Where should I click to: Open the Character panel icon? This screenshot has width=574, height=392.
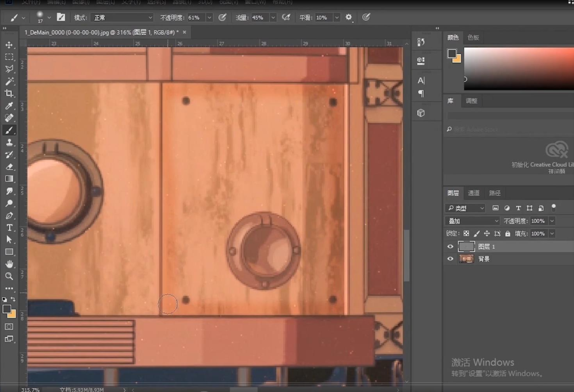[421, 81]
